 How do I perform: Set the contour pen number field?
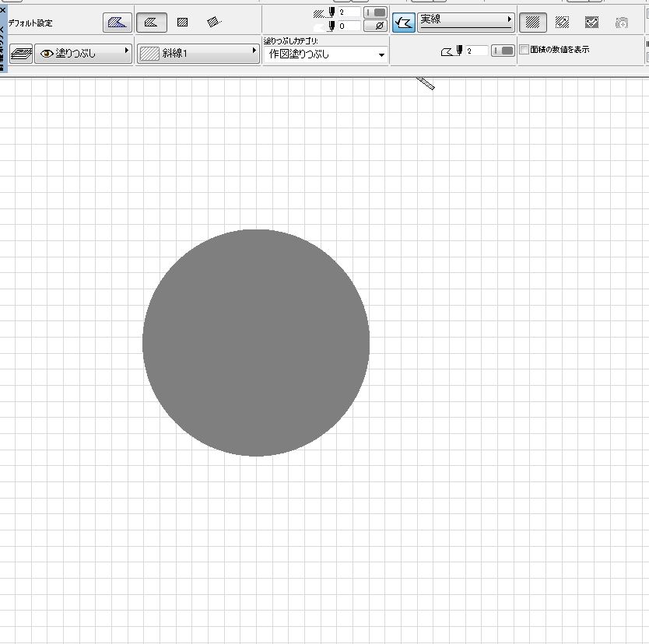[477, 51]
